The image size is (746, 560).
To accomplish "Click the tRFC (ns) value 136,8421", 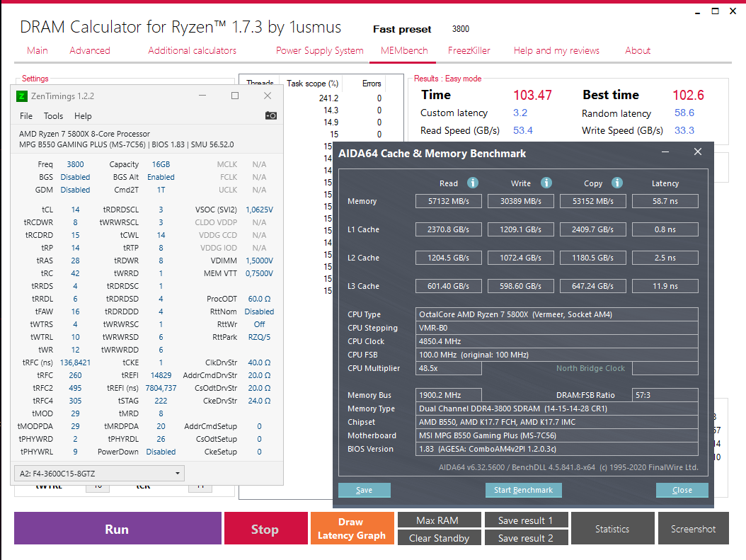I will pos(75,362).
